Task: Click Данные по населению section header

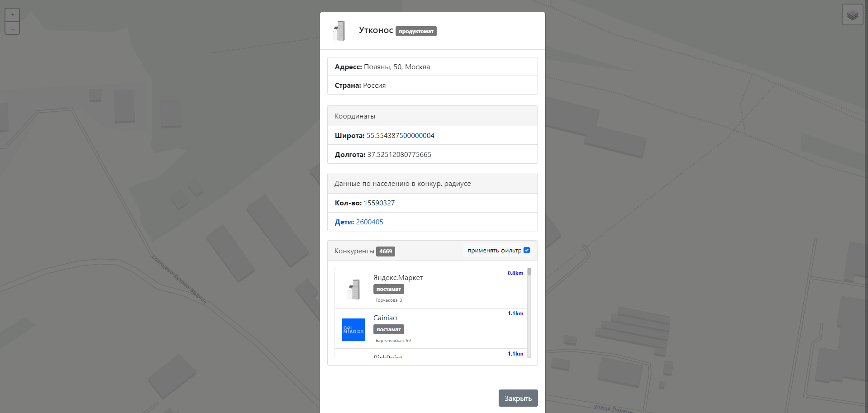Action: (x=433, y=183)
